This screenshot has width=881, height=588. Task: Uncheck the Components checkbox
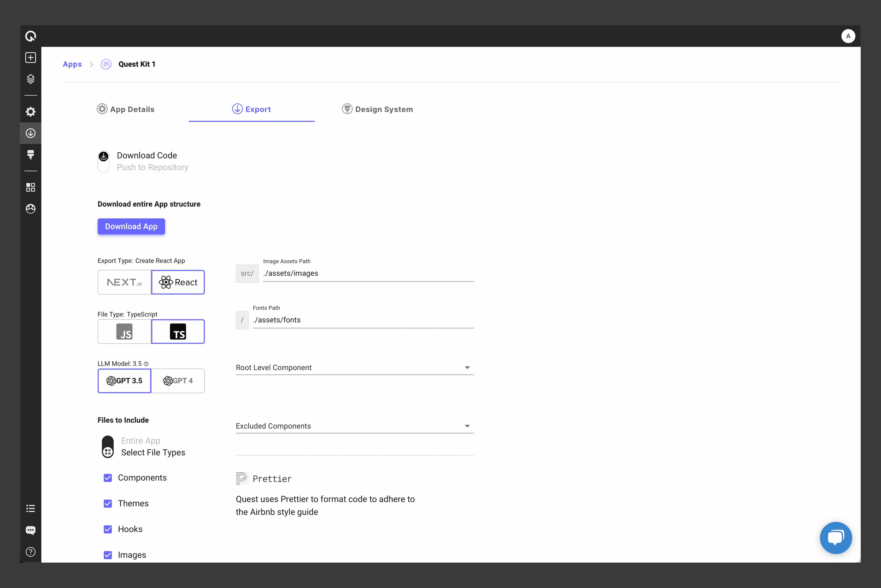108,478
